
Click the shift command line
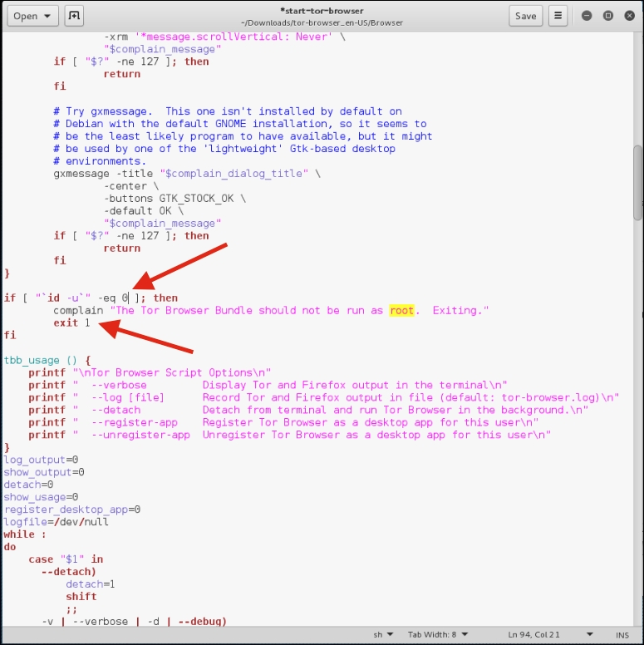pyautogui.click(x=81, y=597)
